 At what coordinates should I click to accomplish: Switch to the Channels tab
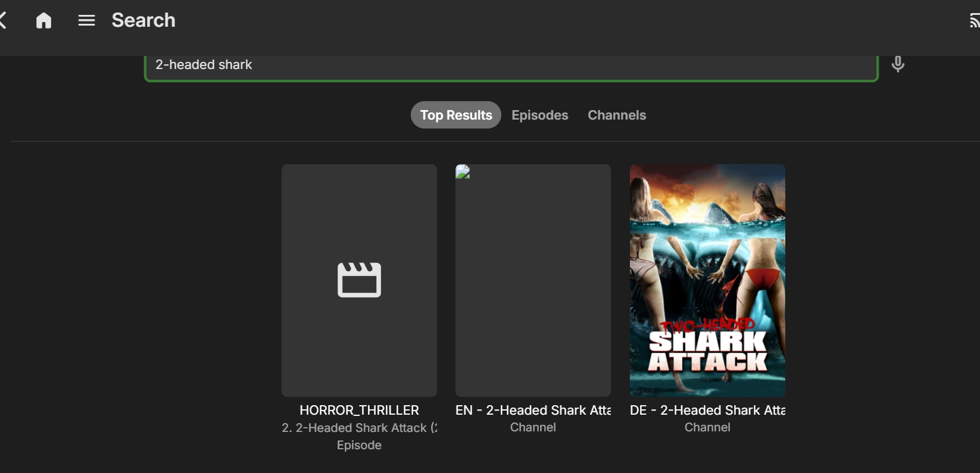(617, 115)
